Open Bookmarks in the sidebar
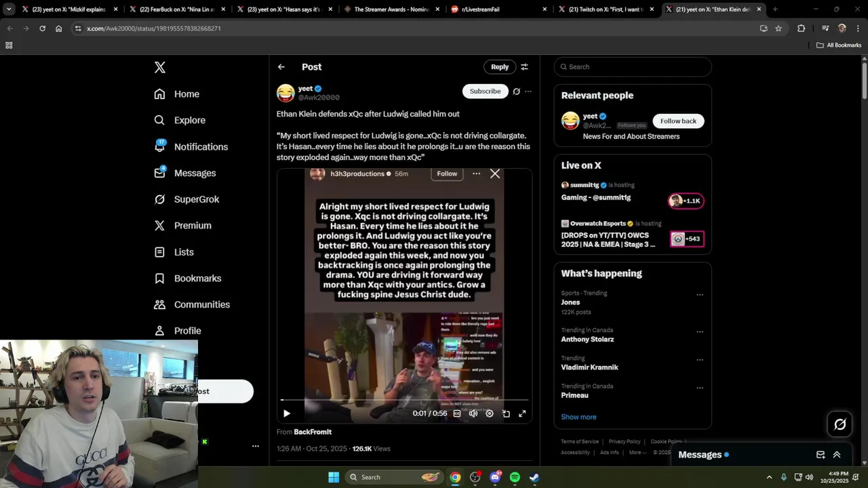This screenshot has width=868, height=488. click(x=188, y=279)
